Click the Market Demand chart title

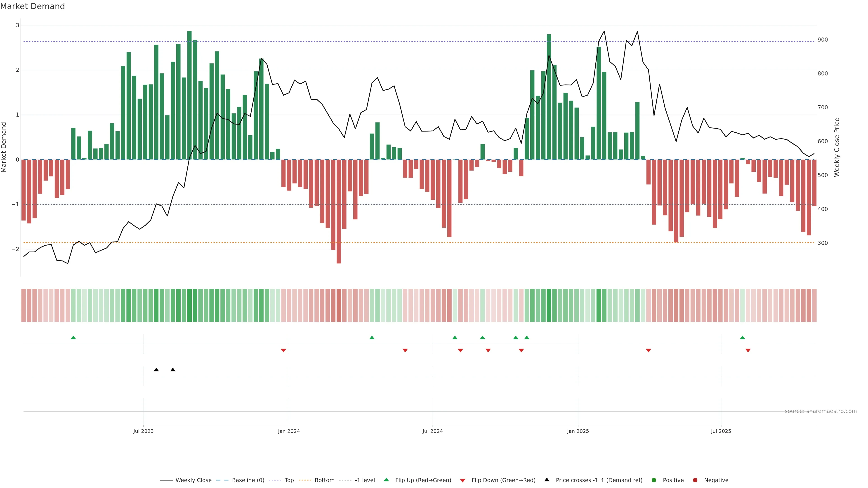pyautogui.click(x=32, y=6)
